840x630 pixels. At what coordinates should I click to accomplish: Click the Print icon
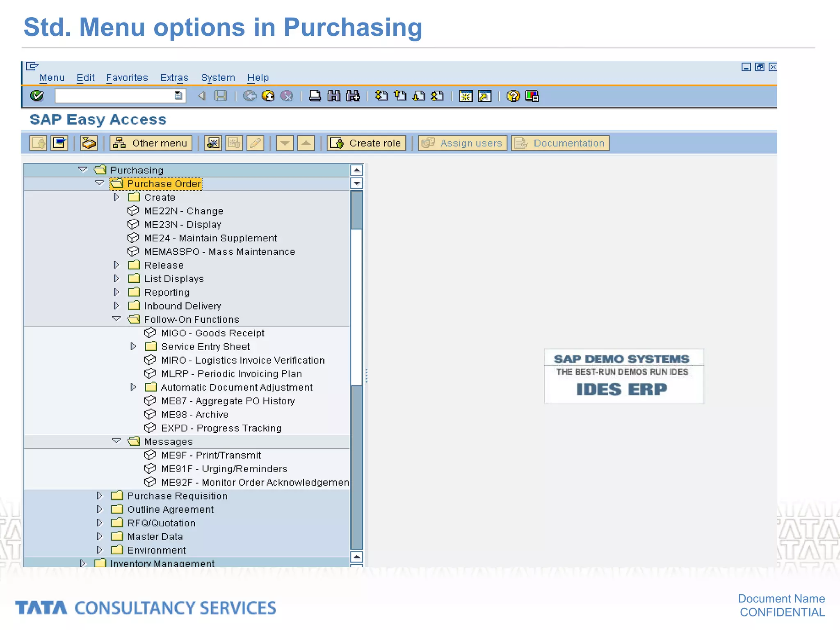tap(315, 96)
